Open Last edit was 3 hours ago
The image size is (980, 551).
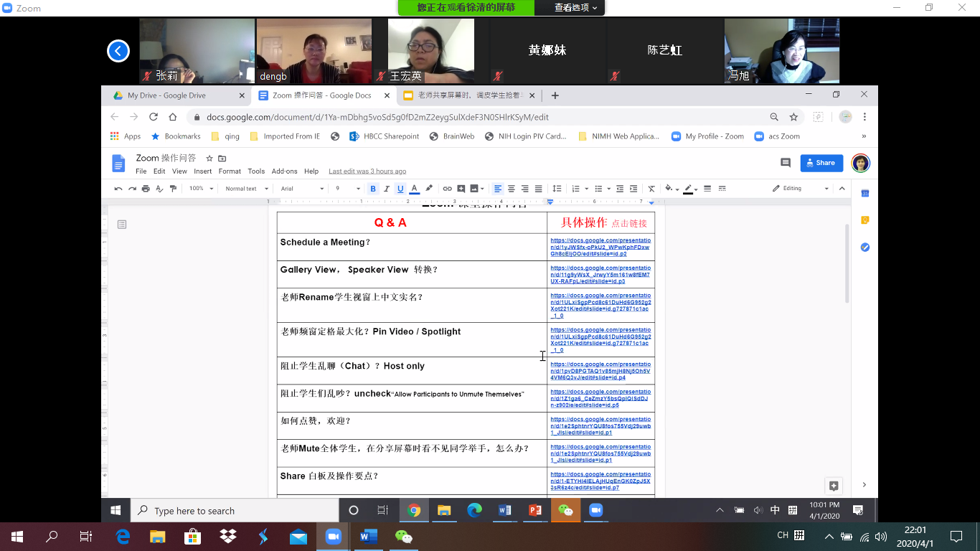[367, 171]
